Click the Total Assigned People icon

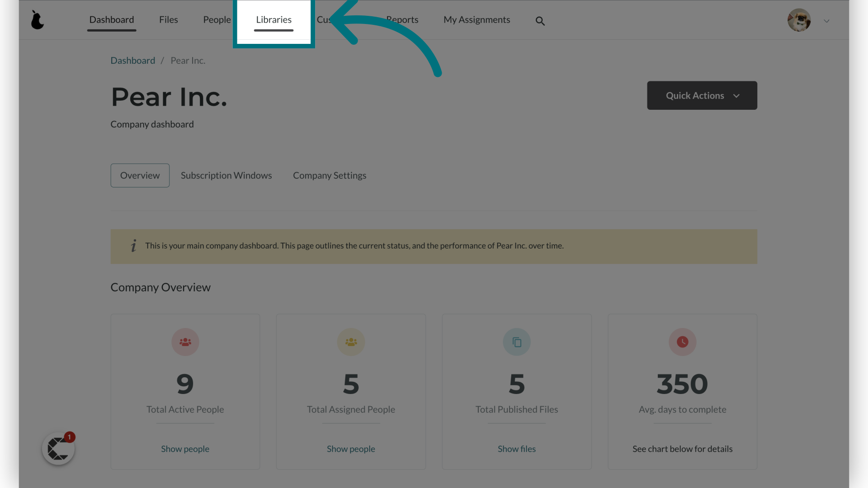click(x=351, y=342)
